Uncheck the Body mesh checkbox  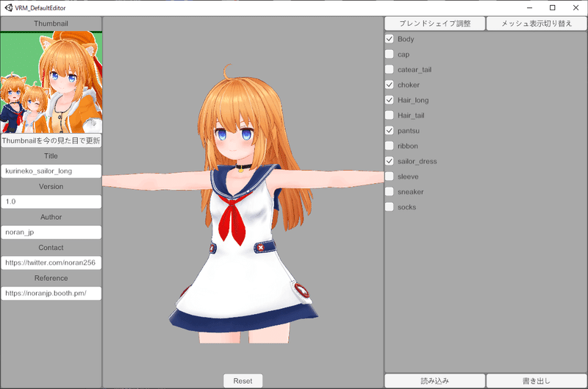(x=390, y=39)
